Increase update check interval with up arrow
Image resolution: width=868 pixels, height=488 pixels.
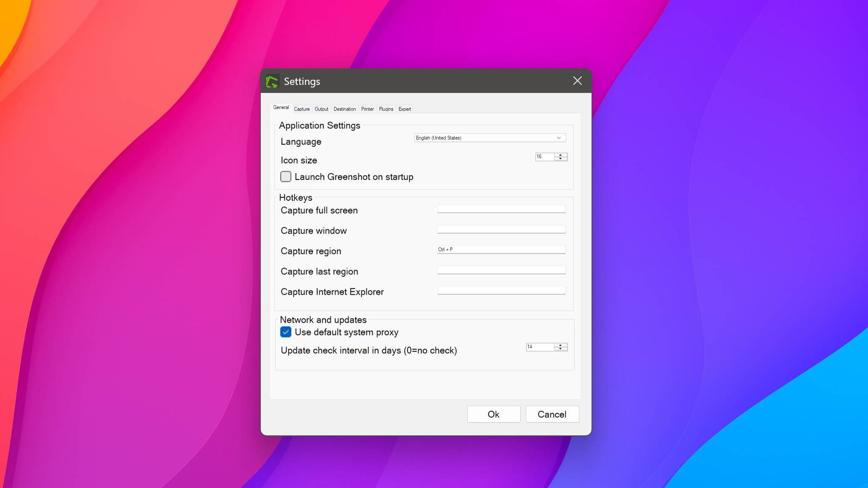pyautogui.click(x=561, y=345)
